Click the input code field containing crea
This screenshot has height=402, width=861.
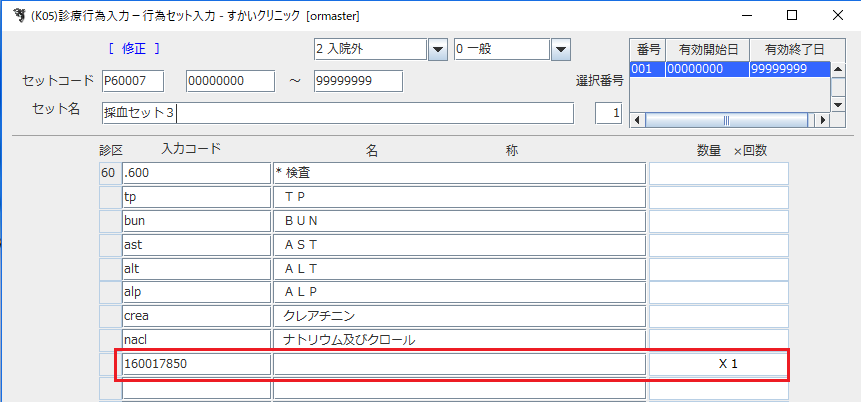(195, 316)
